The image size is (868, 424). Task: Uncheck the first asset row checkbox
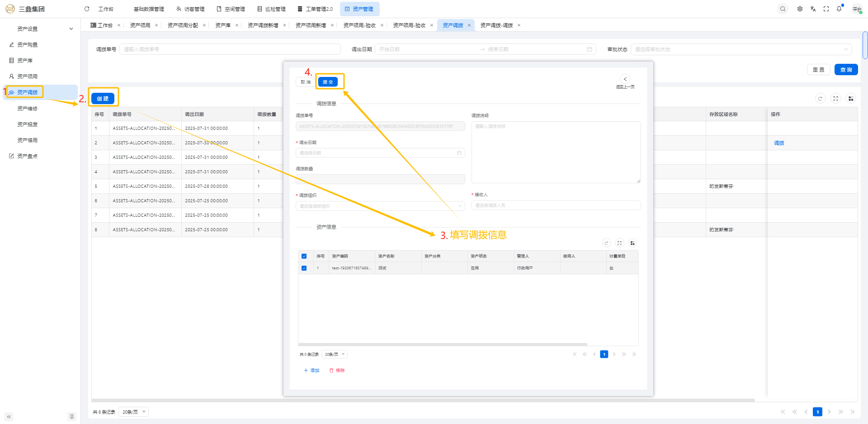(304, 268)
